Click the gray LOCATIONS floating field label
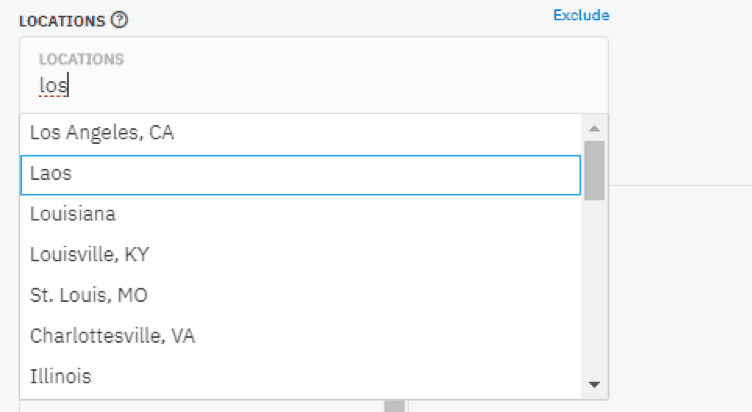This screenshot has height=412, width=752. pyautogui.click(x=81, y=59)
